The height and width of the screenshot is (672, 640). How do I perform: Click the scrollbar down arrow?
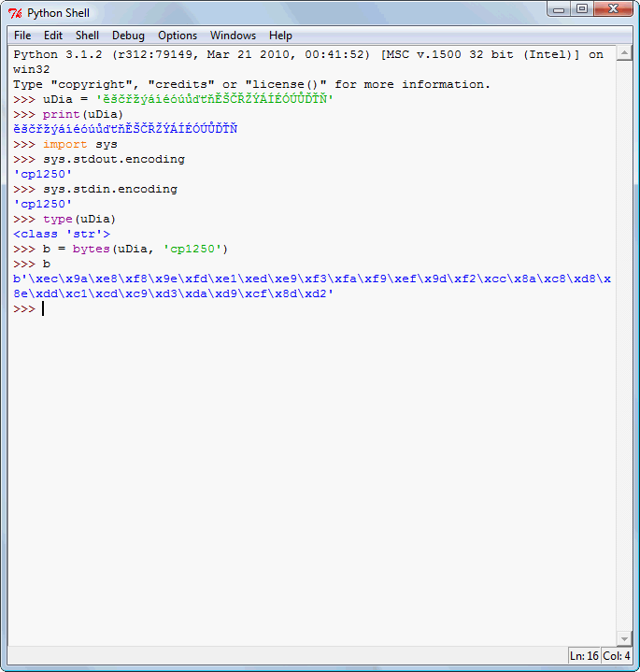[624, 638]
